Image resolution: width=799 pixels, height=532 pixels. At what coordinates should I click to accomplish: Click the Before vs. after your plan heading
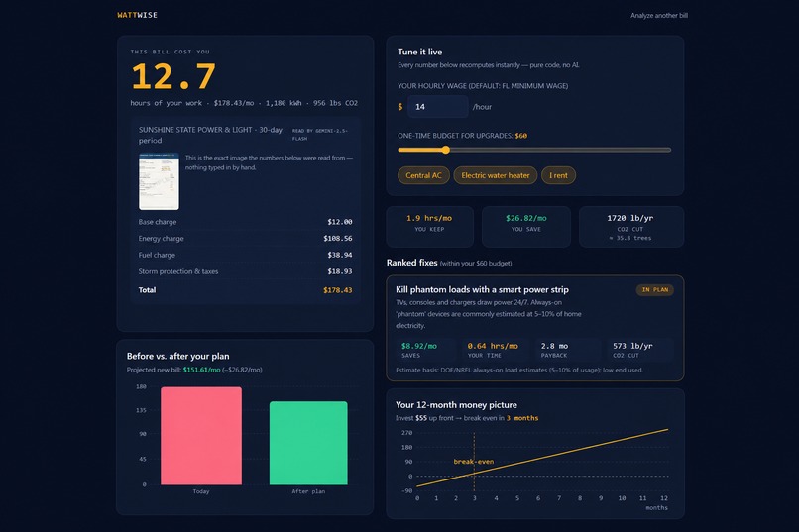(177, 356)
